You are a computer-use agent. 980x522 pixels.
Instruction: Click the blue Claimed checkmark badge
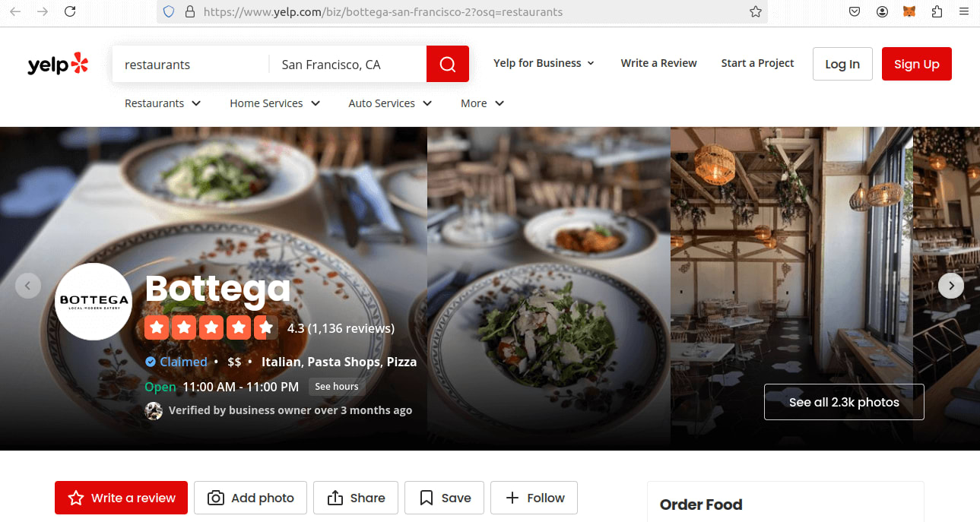point(151,362)
